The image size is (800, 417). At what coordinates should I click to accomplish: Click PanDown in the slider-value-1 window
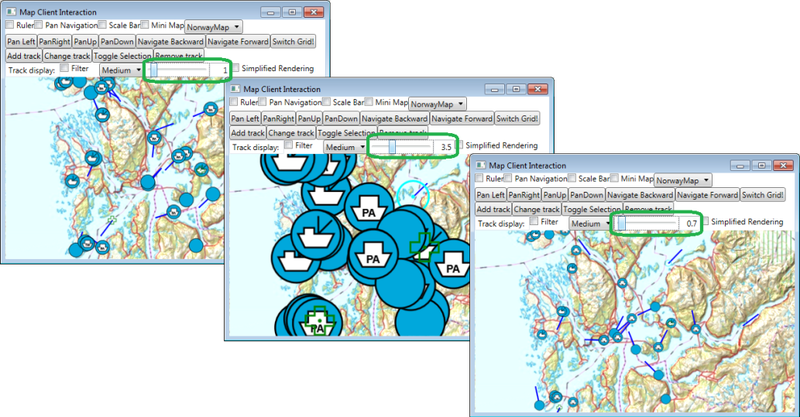(117, 41)
